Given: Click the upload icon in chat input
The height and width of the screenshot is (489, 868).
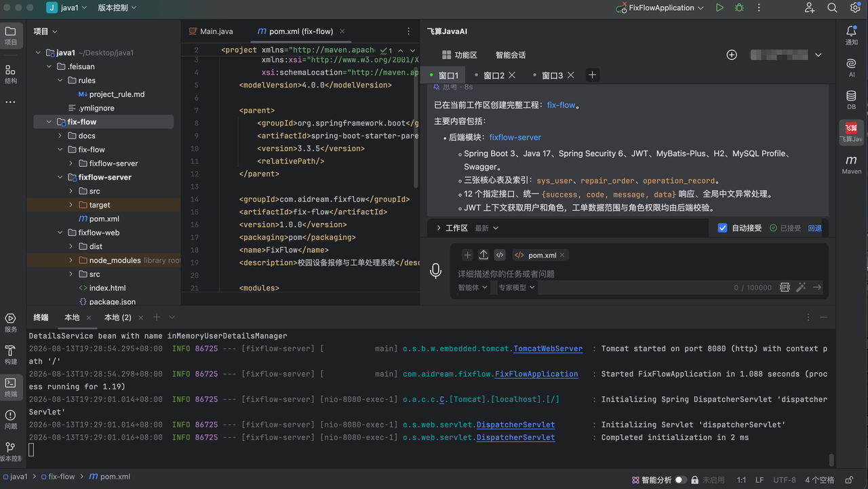Looking at the screenshot, I should (x=484, y=255).
